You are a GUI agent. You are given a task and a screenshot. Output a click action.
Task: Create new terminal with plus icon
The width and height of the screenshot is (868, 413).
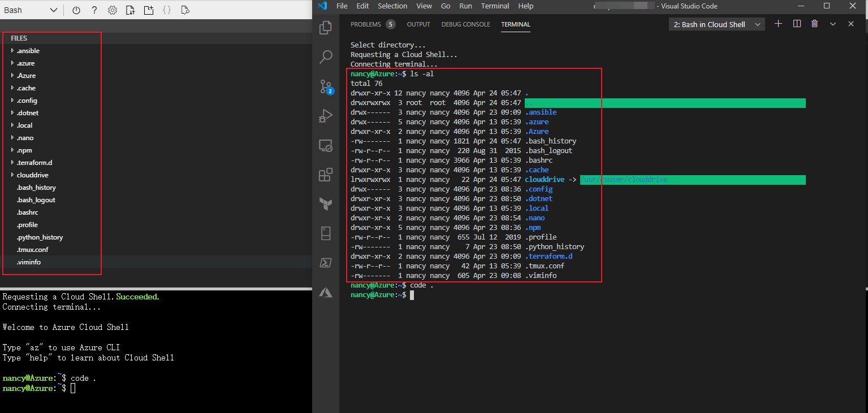778,24
